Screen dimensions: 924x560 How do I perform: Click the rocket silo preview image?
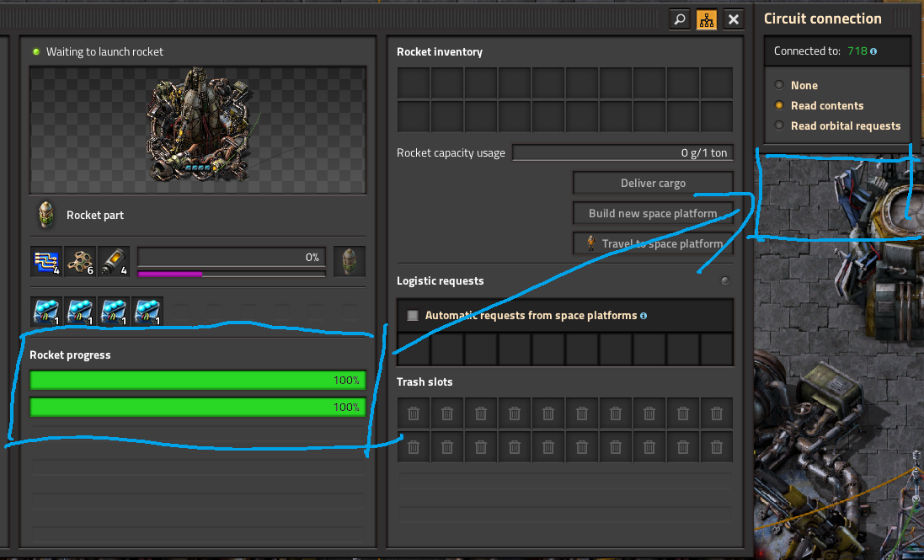click(198, 130)
